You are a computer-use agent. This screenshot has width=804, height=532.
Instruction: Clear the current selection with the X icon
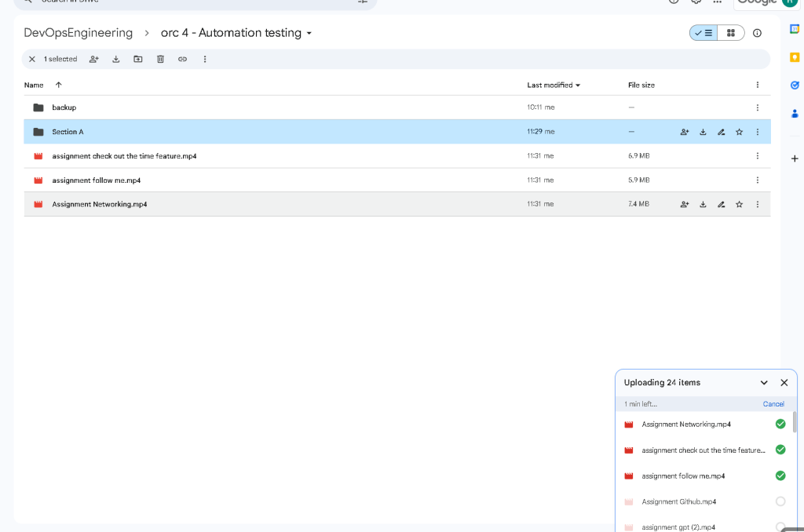[31, 60]
